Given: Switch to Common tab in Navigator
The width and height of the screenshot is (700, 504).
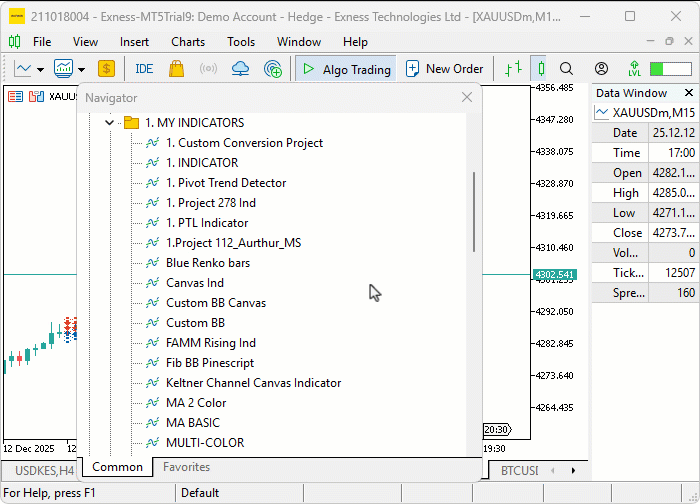Looking at the screenshot, I should (x=117, y=467).
